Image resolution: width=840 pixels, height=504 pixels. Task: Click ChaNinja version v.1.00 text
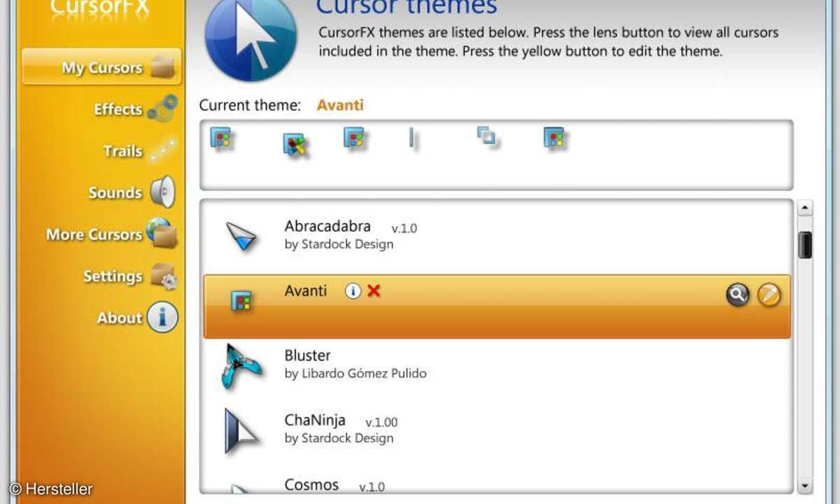[381, 422]
